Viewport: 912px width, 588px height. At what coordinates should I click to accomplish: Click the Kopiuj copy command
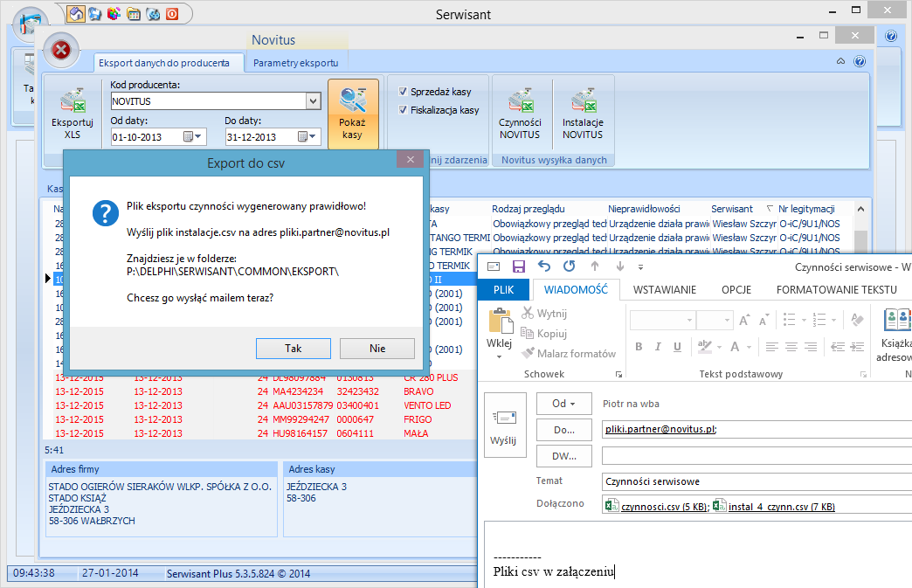(544, 333)
